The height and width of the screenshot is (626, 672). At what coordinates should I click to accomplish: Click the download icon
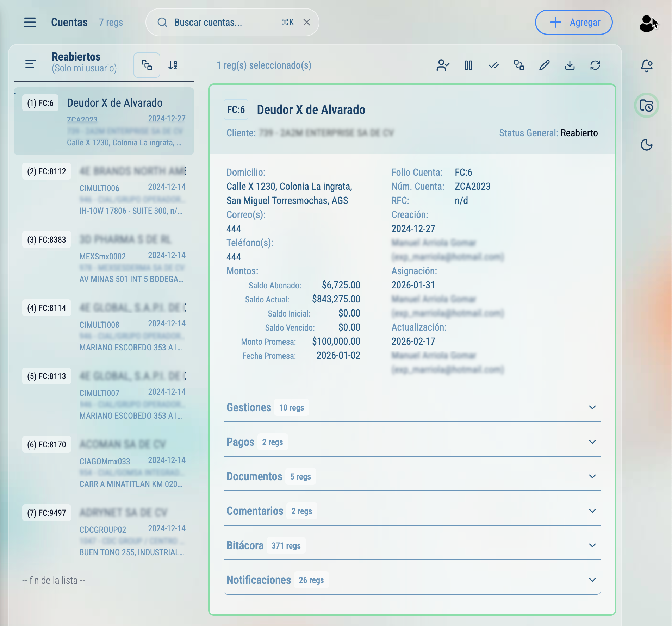570,65
